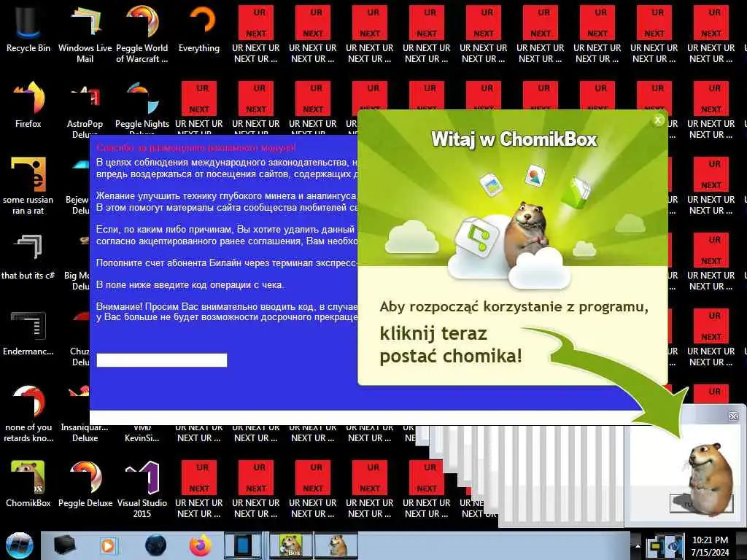Screen dimensions: 747x560
Task: Switch to the hamster taskbar button
Action: (336, 545)
